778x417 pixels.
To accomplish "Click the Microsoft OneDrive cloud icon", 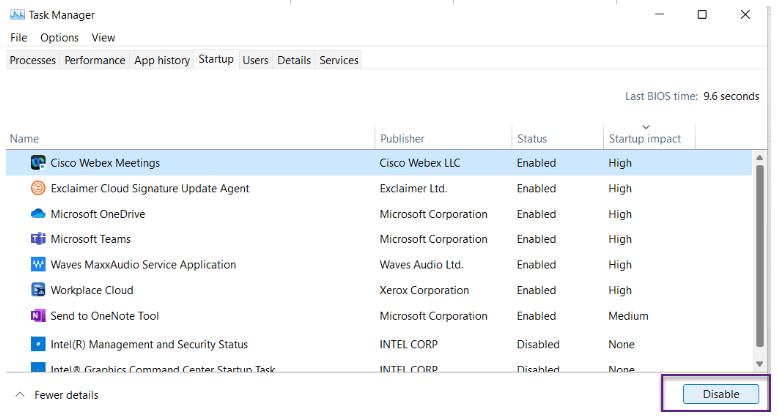I will [x=38, y=214].
